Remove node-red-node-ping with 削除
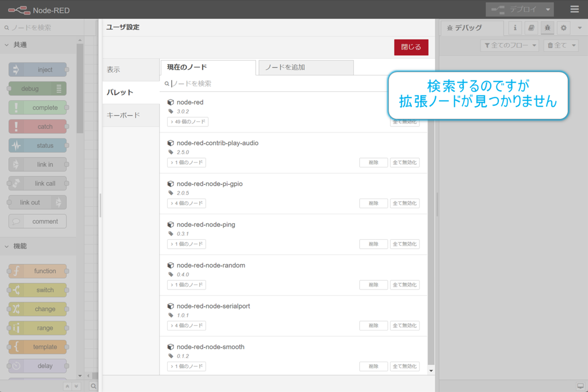 coord(373,244)
